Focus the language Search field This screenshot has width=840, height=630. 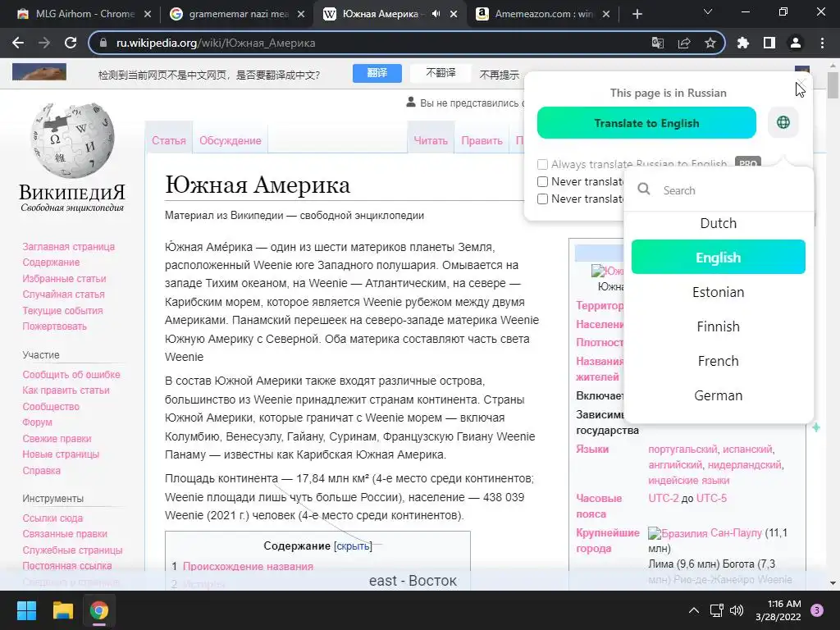(719, 190)
